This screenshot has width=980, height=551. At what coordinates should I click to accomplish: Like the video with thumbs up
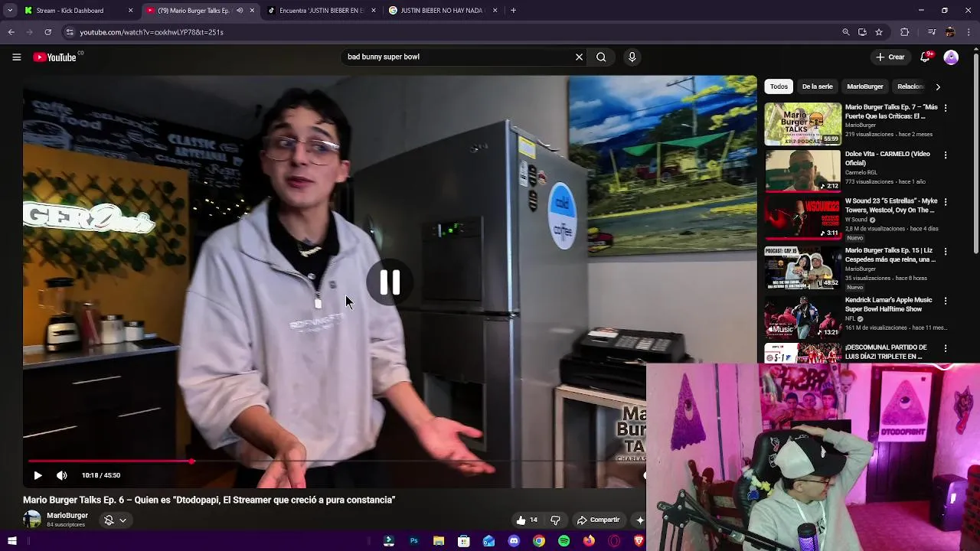[527, 520]
